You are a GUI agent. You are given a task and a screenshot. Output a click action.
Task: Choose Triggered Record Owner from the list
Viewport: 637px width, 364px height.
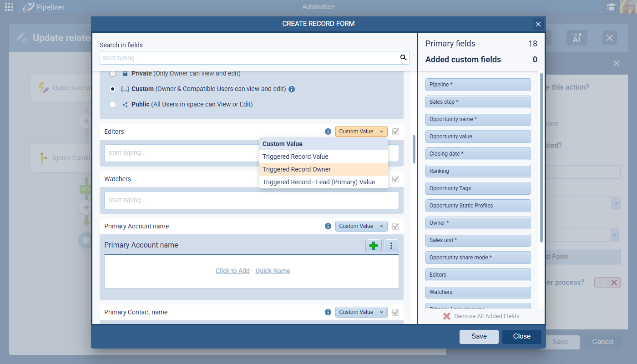tap(297, 169)
